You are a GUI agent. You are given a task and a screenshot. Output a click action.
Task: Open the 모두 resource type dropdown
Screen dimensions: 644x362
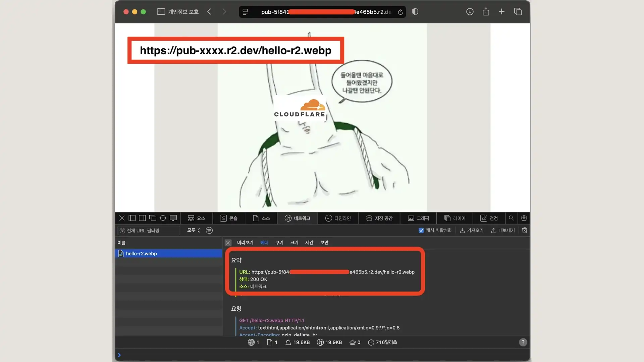[194, 230]
